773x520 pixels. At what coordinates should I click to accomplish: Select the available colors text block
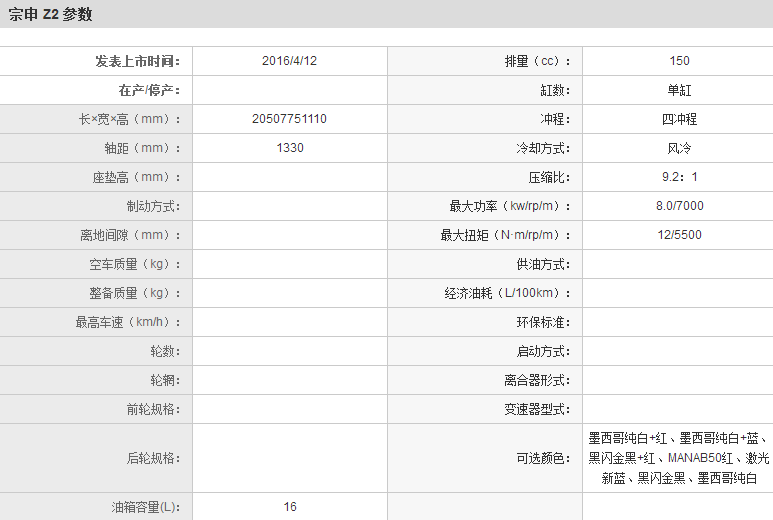tap(679, 458)
